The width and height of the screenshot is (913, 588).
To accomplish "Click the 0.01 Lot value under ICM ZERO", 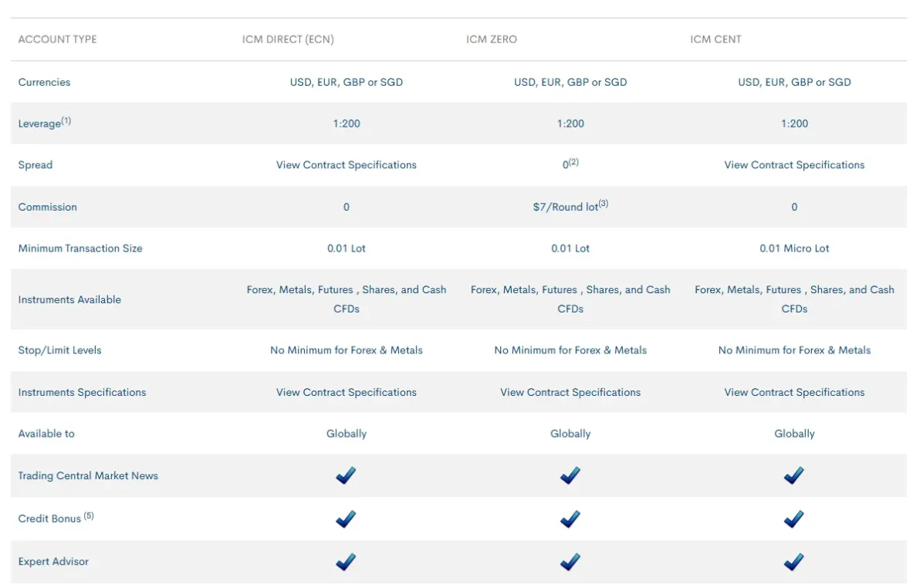I will click(x=570, y=248).
